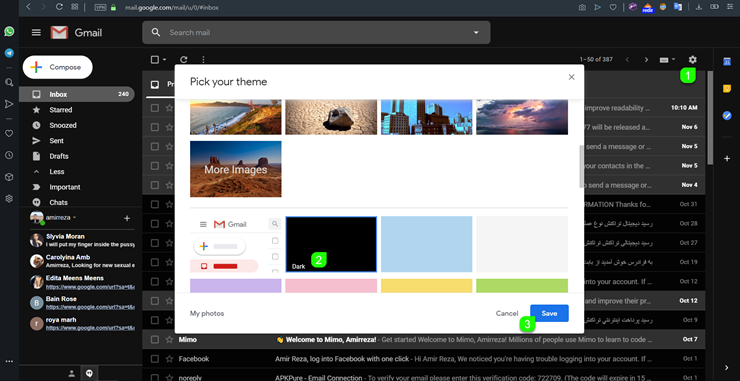The width and height of the screenshot is (740, 381).
Task: Tick the checkbox for the noreply email
Action: click(x=154, y=378)
